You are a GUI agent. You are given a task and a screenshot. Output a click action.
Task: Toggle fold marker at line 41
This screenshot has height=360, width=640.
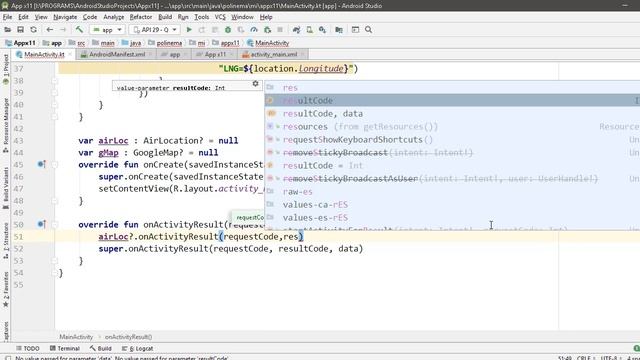click(x=55, y=117)
